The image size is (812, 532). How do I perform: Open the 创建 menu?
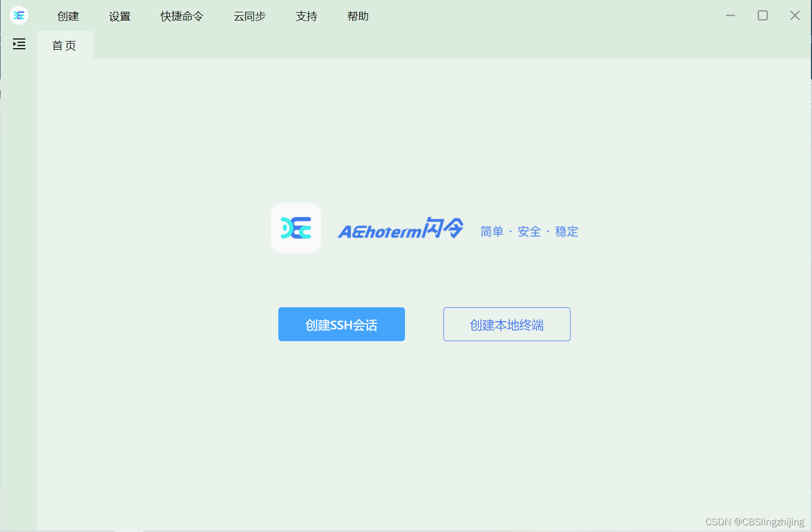(x=68, y=16)
